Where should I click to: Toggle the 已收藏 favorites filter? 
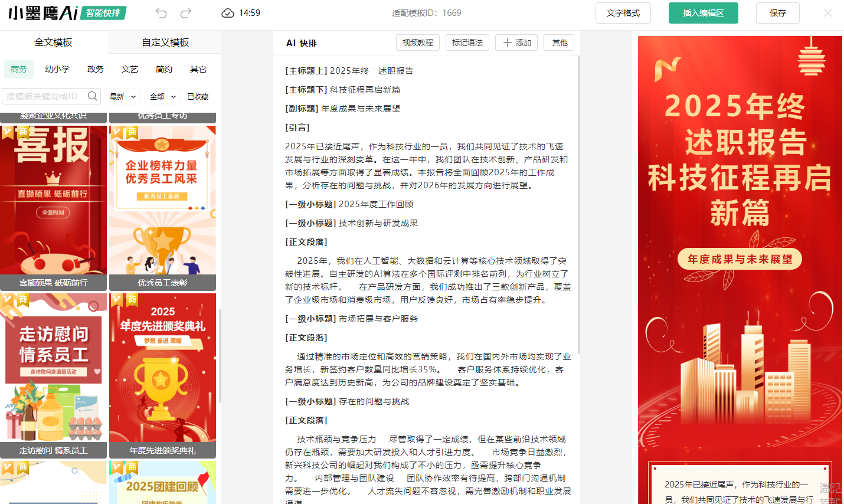coord(198,96)
